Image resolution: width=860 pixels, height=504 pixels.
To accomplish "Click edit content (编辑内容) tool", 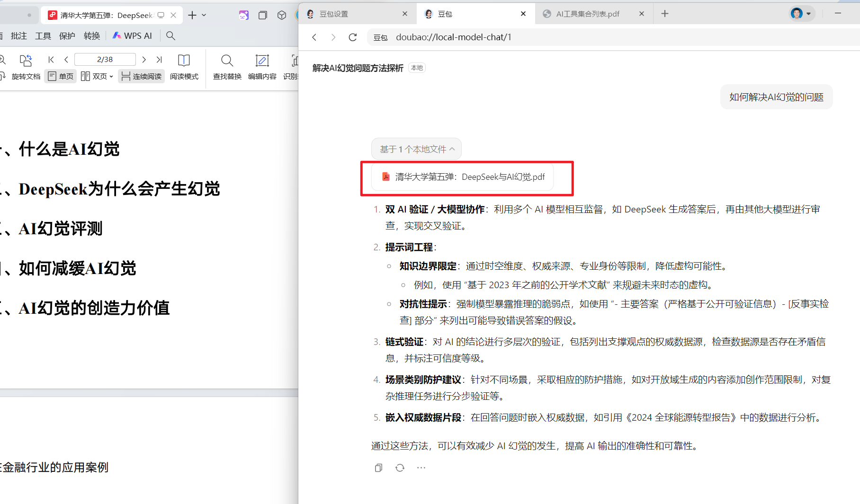I will [262, 67].
